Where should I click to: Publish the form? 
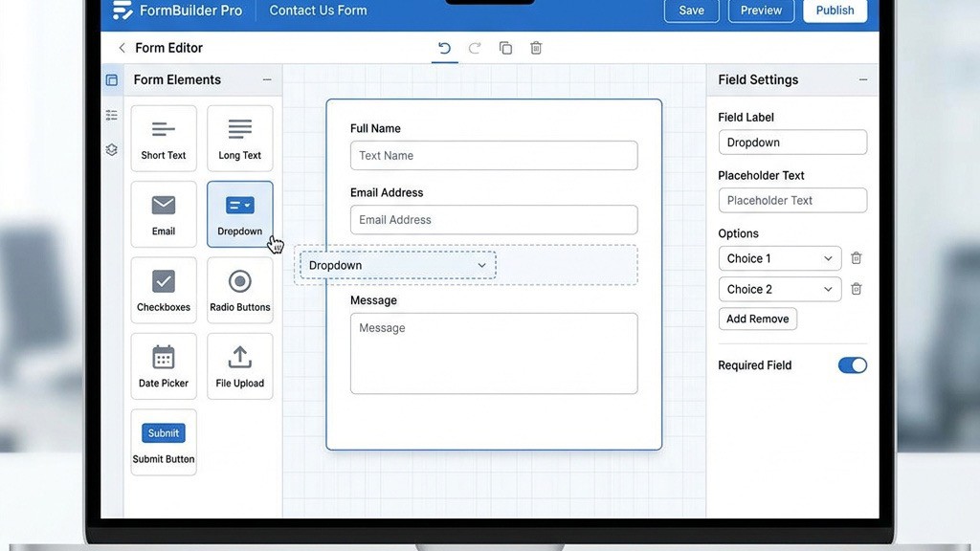834,11
